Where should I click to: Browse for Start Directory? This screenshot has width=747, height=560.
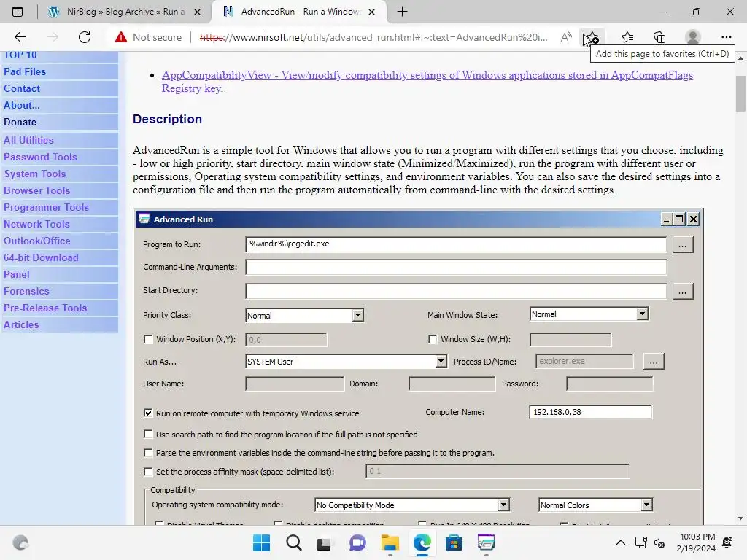pyautogui.click(x=682, y=292)
